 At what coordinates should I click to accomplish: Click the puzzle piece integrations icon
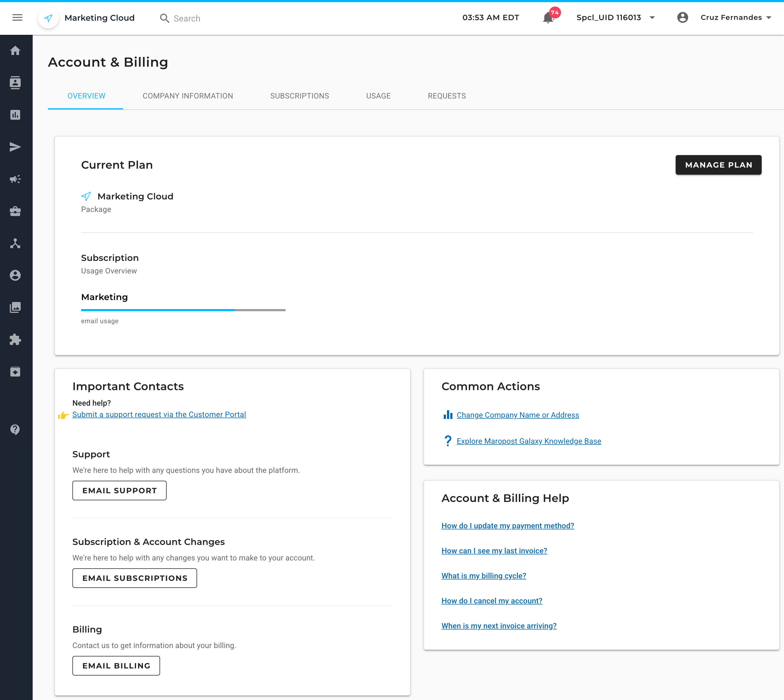click(16, 340)
